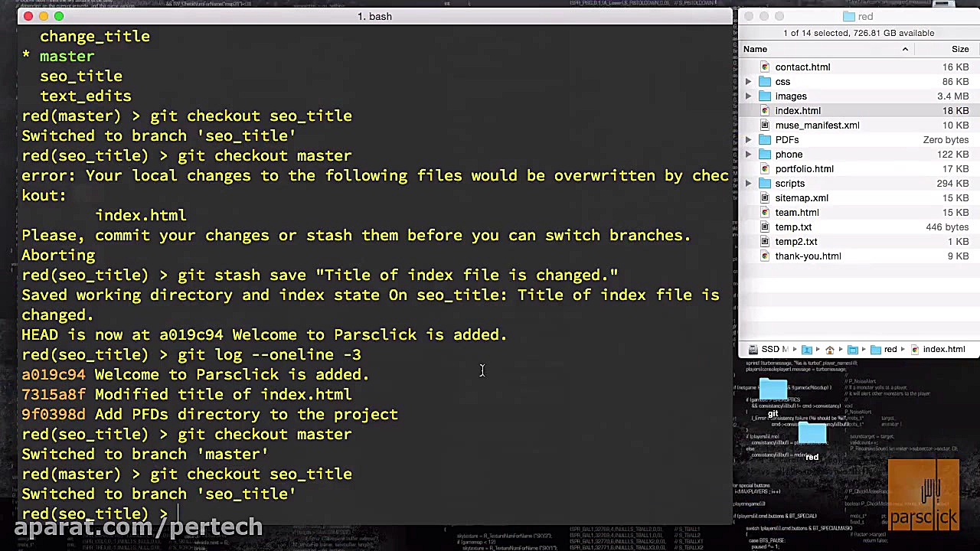The image size is (980, 551).
Task: Click the 'Aborting' line in terminal
Action: (x=58, y=256)
